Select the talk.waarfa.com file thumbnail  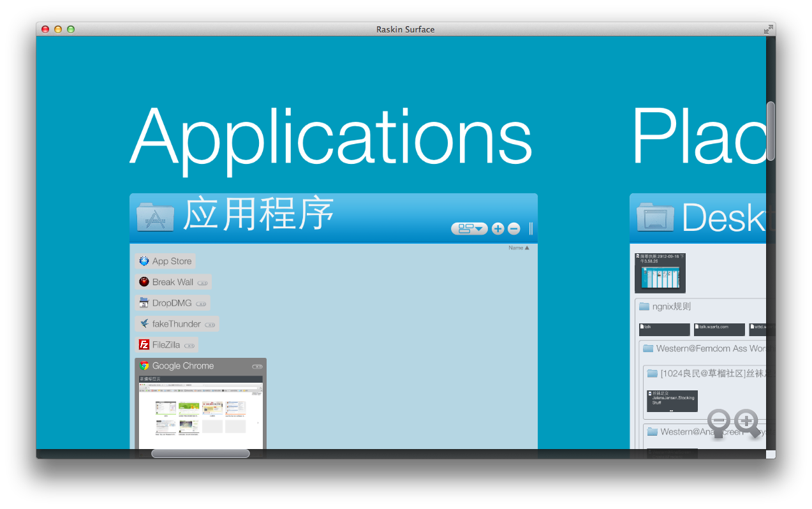coord(720,329)
